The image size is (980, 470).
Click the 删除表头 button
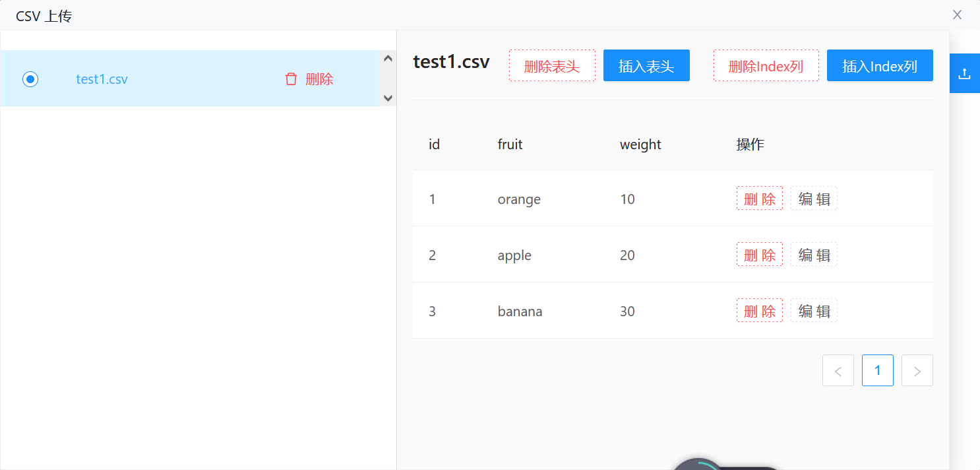pyautogui.click(x=552, y=66)
